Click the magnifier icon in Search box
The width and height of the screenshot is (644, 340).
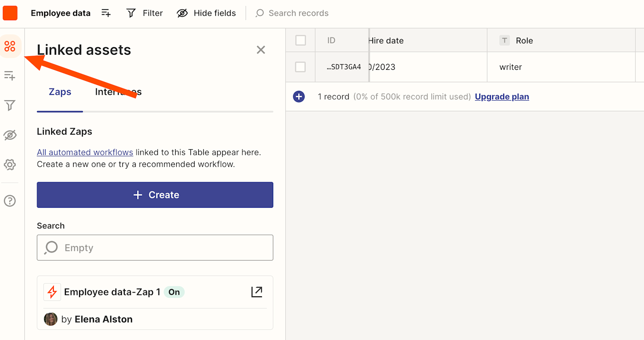point(51,248)
